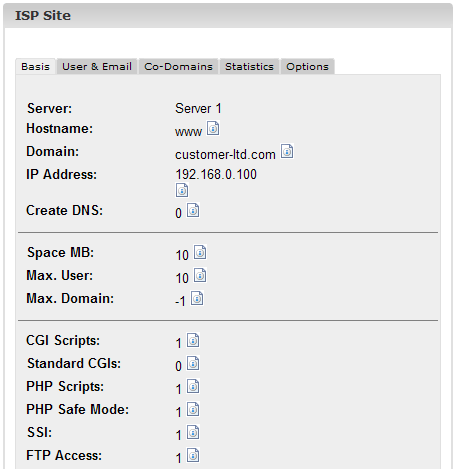Open the info icon below IP Address
This screenshot has width=457, height=469.
(x=182, y=190)
